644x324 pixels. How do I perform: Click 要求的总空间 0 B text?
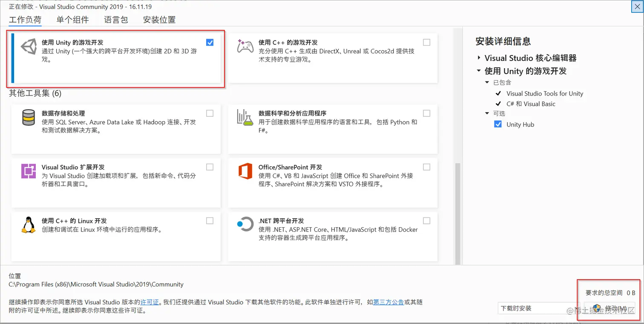(x=610, y=293)
